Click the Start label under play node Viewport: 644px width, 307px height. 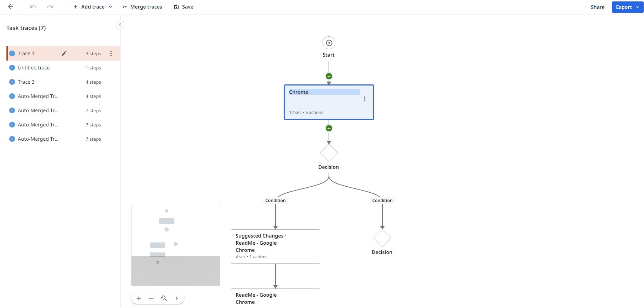(329, 55)
